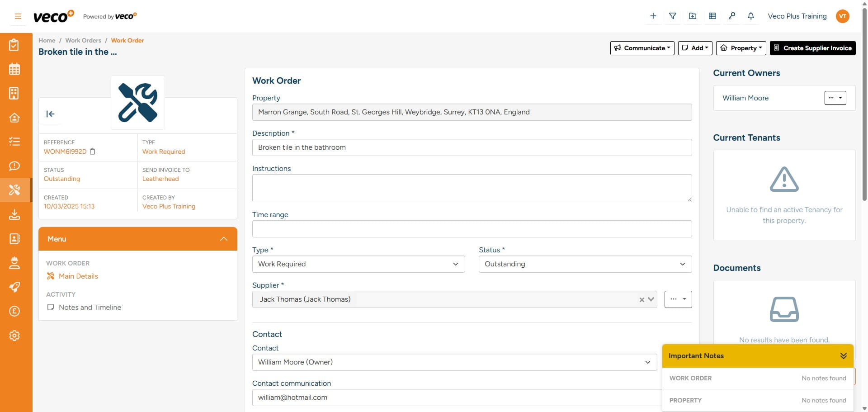Screen dimensions: 868x412
Task: Clear the Jack Thomas supplier selection
Action: point(642,300)
